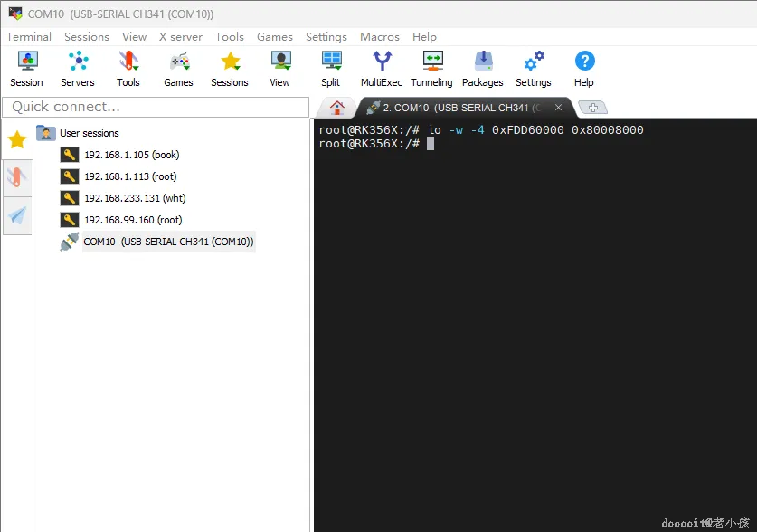Screen dimensions: 757x532
Task: Open the Settings gear toolbar icon
Action: 534,69
